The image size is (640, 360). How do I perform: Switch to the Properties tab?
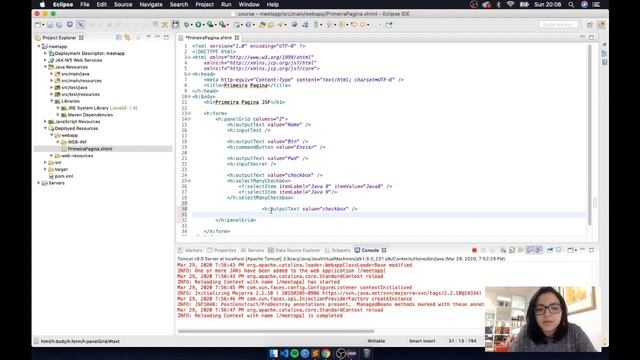tap(222, 250)
